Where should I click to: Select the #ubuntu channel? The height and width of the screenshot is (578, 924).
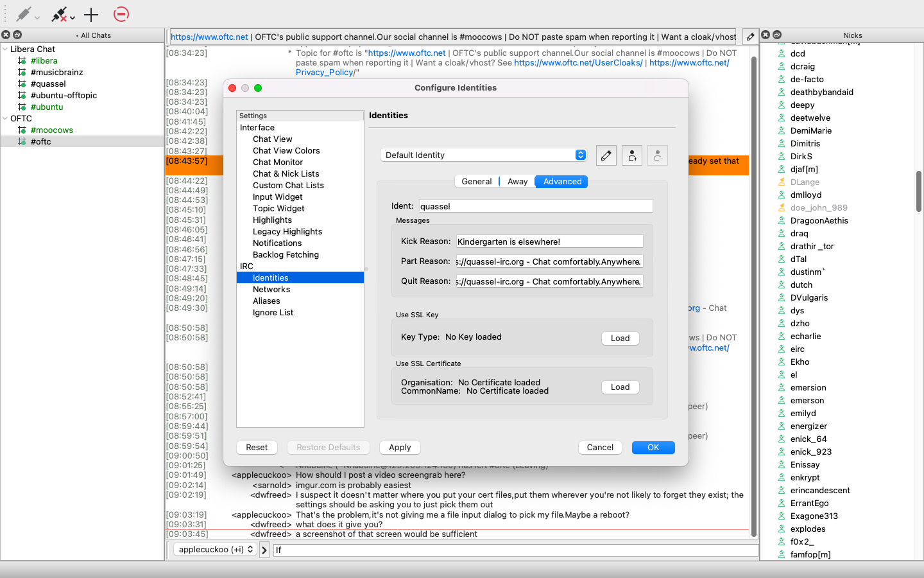[47, 107]
